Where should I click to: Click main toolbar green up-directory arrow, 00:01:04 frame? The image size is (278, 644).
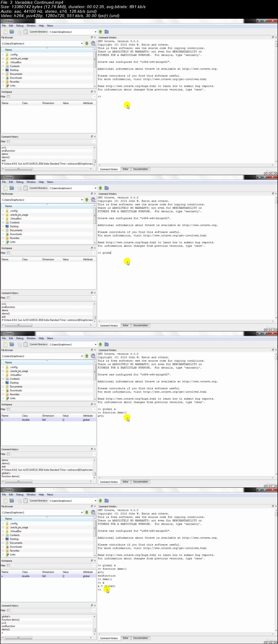tap(100, 188)
